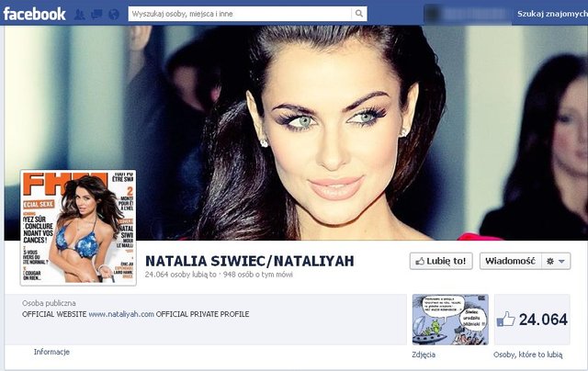This screenshot has width=588, height=371.
Task: Open the cover photo
Action: (x=296, y=132)
